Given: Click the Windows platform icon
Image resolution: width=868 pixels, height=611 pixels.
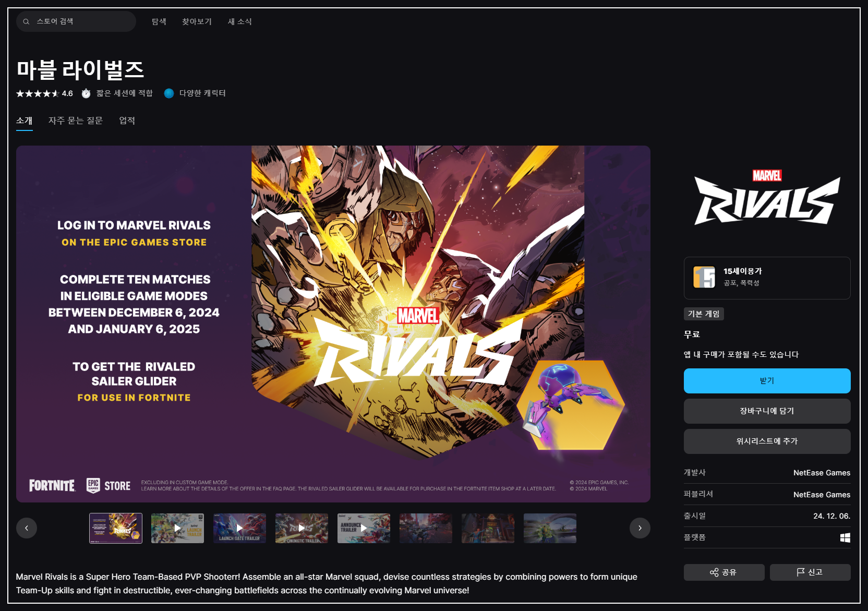Looking at the screenshot, I should pyautogui.click(x=845, y=537).
